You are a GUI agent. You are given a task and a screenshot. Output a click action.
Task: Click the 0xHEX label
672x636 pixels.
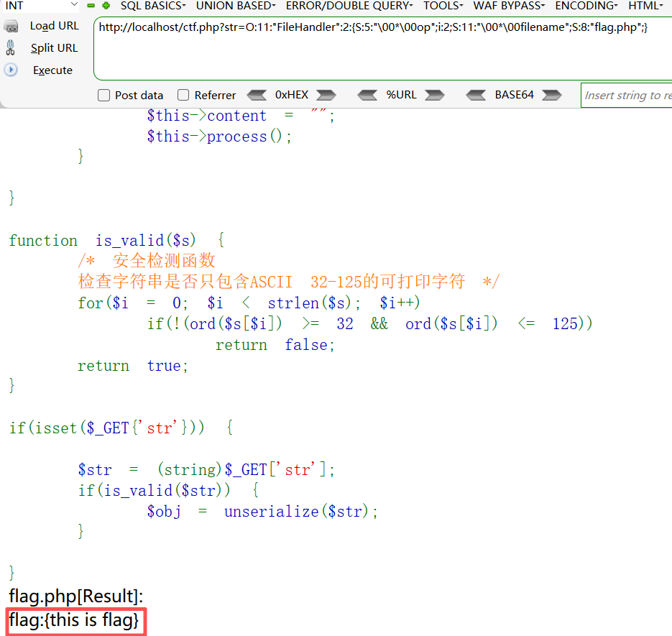click(x=291, y=95)
